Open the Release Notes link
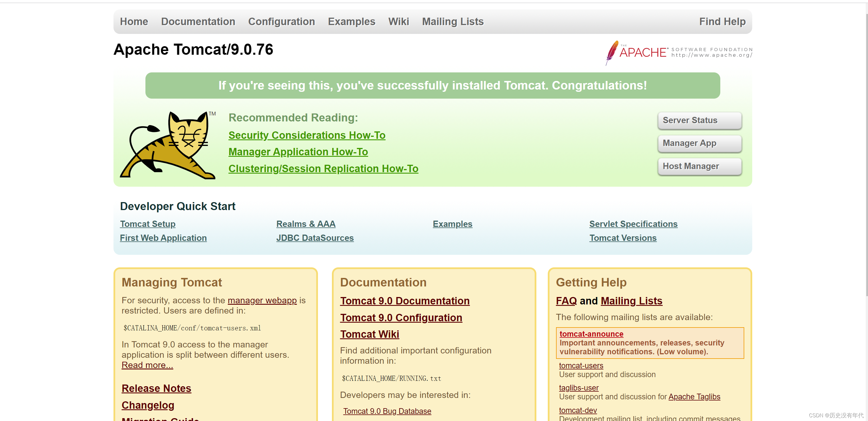The image size is (868, 421). (x=156, y=388)
